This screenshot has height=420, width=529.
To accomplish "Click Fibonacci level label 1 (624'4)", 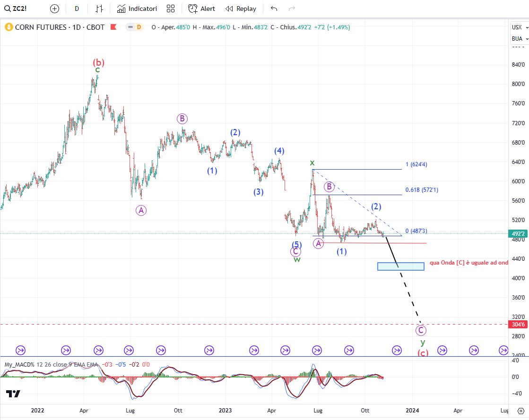I will point(416,164).
